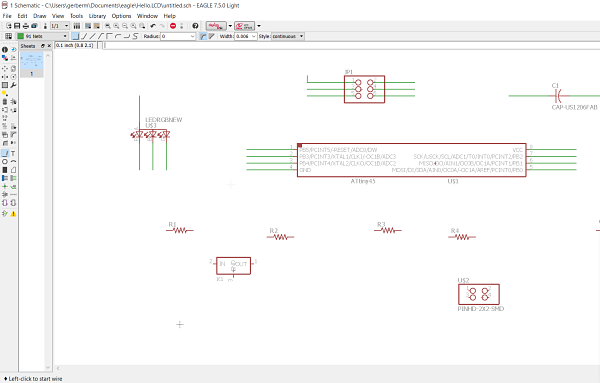Select the Rectangle tool
Viewport: 600px width, 383px height.
click(5, 169)
